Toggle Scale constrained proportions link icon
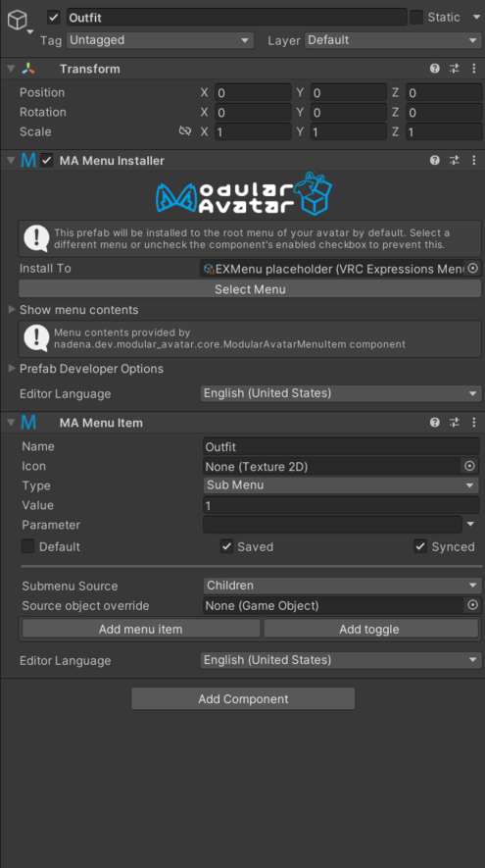485x868 pixels. pos(185,131)
